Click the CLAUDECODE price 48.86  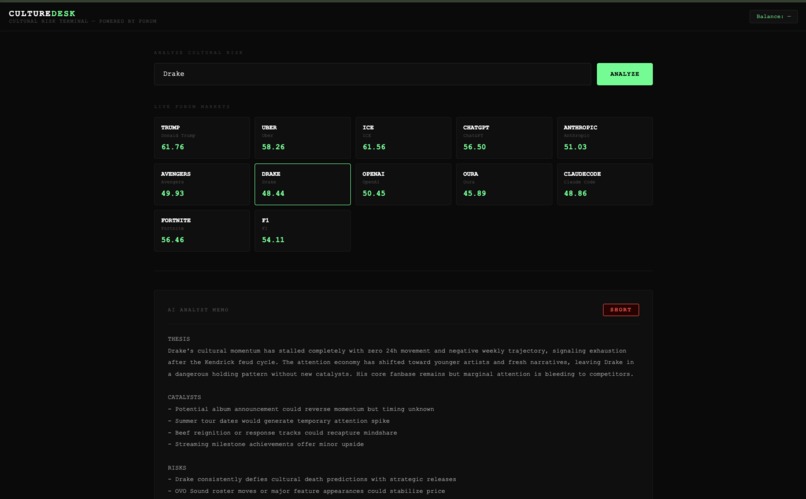click(575, 194)
